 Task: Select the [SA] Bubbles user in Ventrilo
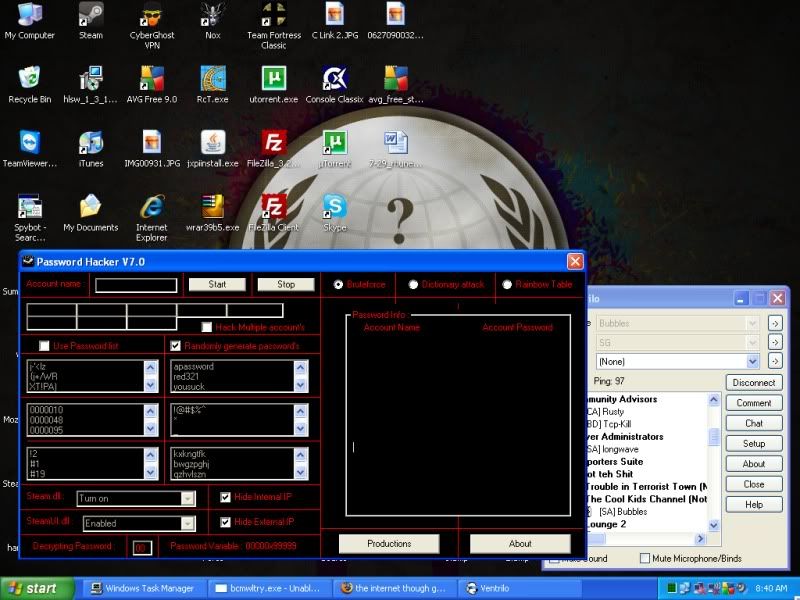(623, 511)
